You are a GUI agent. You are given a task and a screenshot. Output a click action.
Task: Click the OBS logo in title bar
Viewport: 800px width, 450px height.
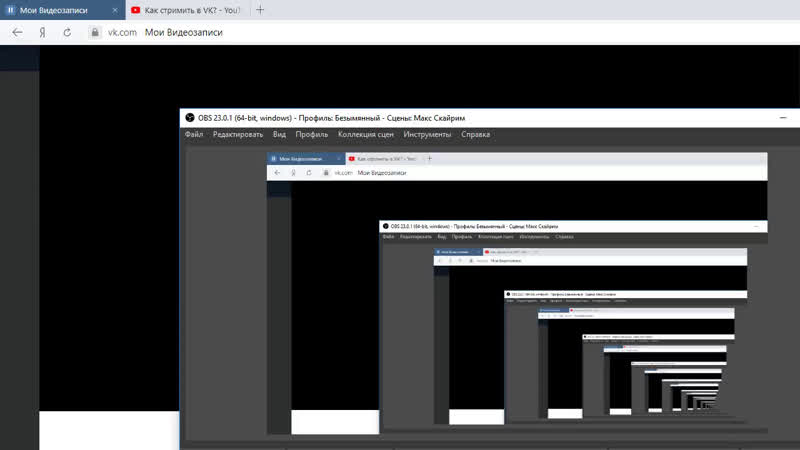[x=190, y=118]
